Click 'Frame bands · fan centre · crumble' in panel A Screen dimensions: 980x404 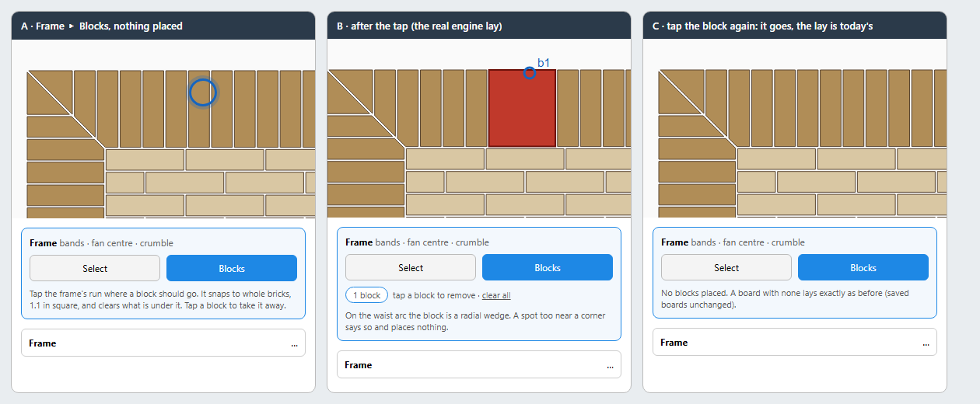click(101, 242)
